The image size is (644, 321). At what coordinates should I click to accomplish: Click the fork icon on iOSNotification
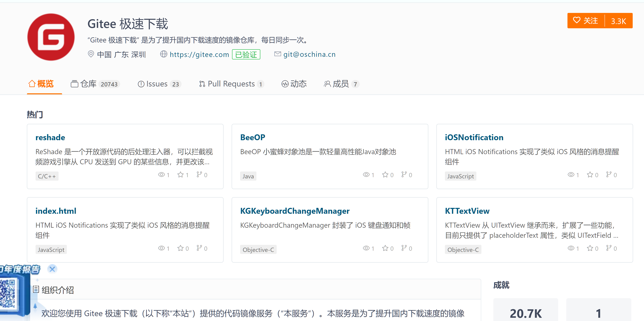pyautogui.click(x=608, y=175)
